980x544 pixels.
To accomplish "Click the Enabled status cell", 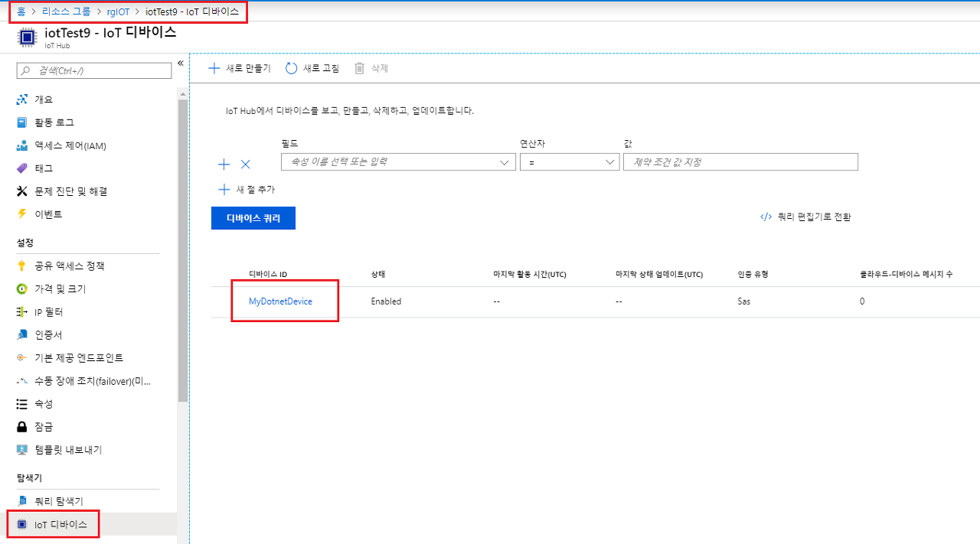I will pos(386,301).
